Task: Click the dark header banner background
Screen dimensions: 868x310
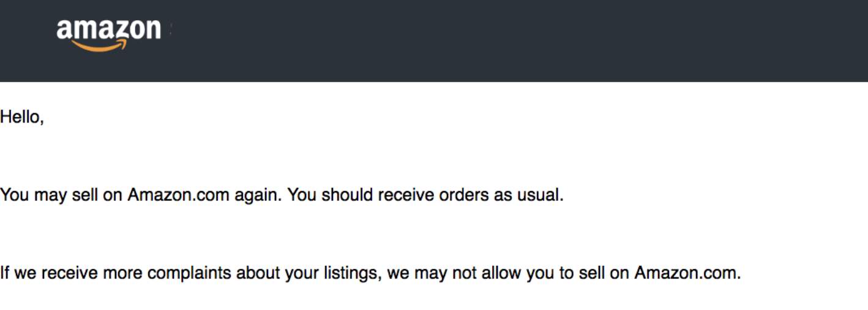Action: click(490, 40)
